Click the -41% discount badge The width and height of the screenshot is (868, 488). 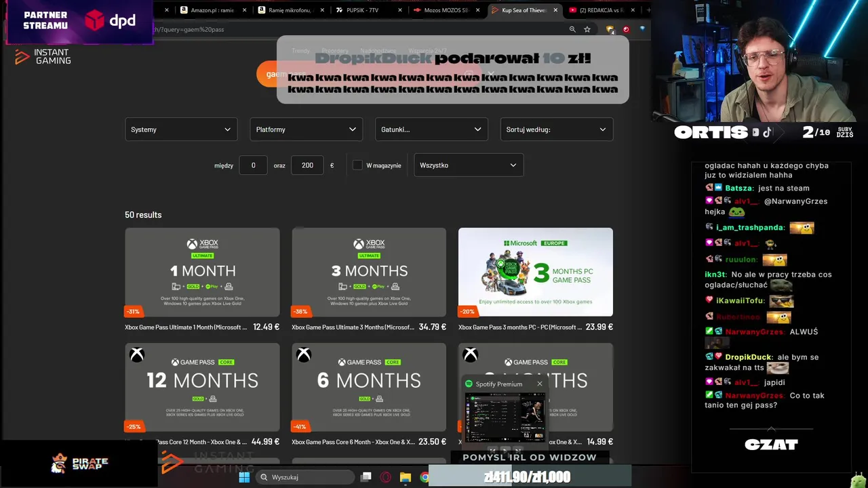point(300,426)
